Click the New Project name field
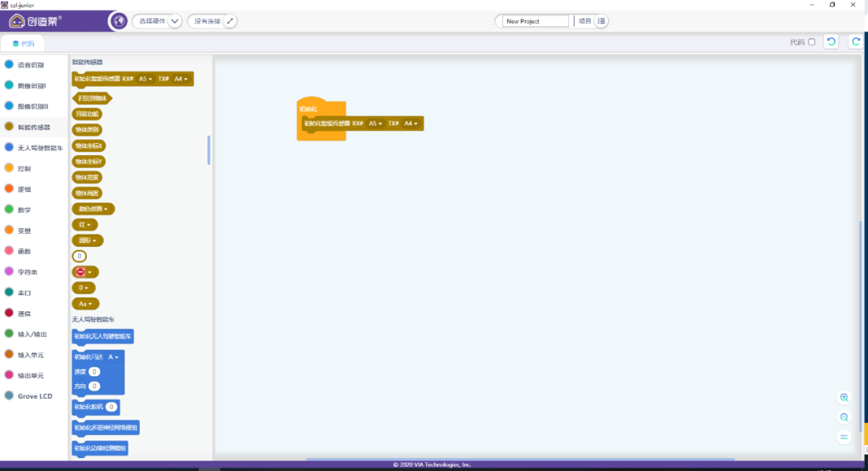This screenshot has height=471, width=868. point(535,21)
